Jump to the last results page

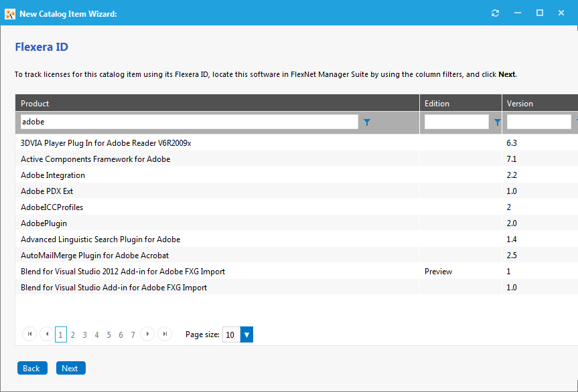[x=164, y=334]
